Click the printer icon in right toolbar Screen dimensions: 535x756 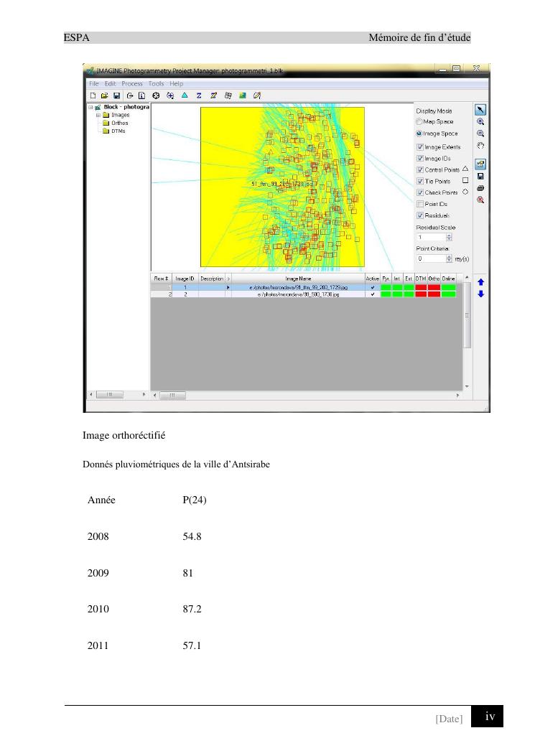480,188
